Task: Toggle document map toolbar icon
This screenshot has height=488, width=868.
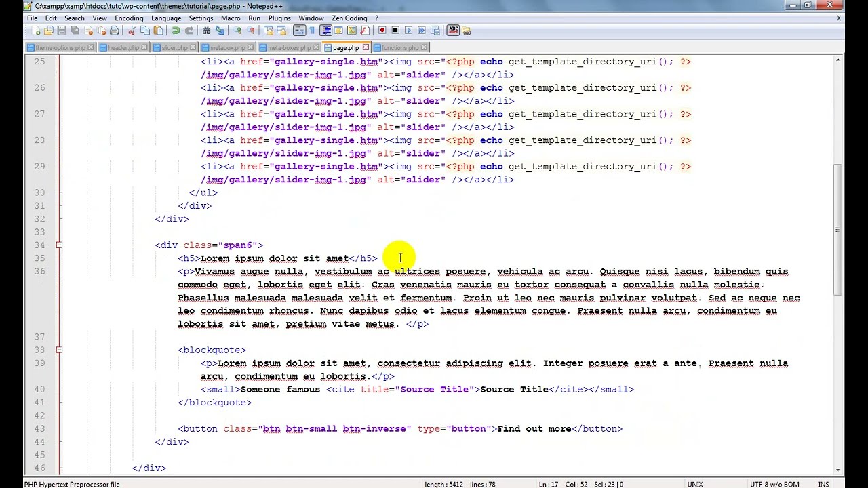Action: point(353,30)
